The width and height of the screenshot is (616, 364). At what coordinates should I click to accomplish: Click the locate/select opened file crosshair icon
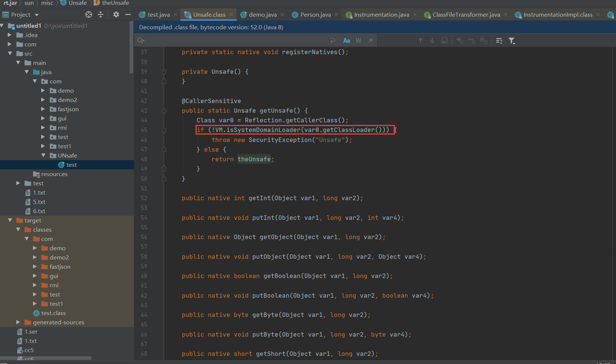(x=88, y=14)
